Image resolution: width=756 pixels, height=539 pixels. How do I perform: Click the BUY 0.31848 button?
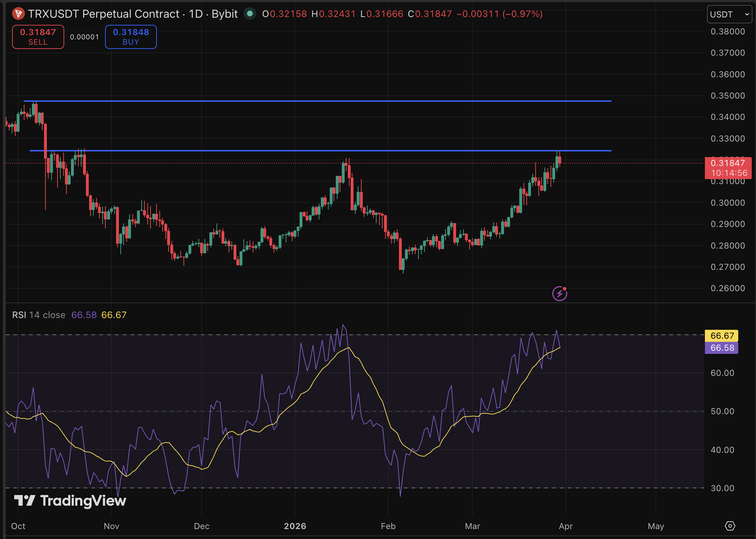click(x=130, y=37)
